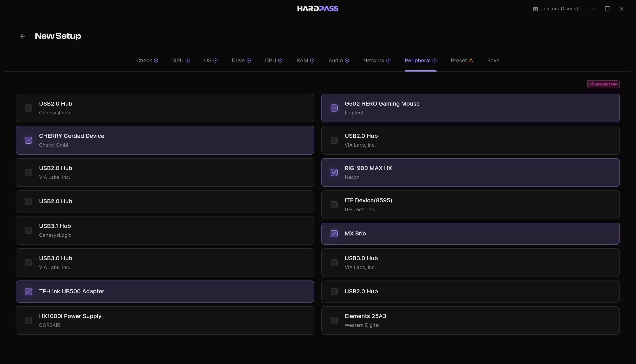
Task: Click the "Western Digital" vendor text
Action: [x=362, y=325]
